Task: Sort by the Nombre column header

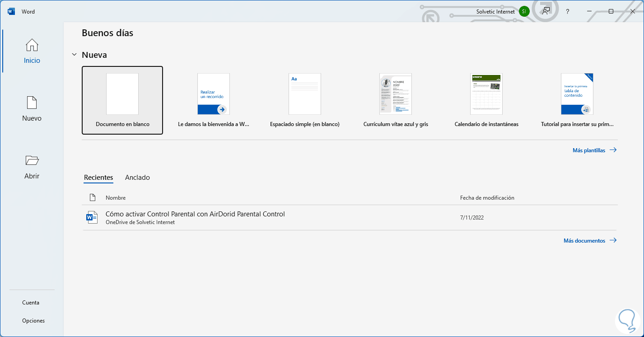Action: [116, 198]
